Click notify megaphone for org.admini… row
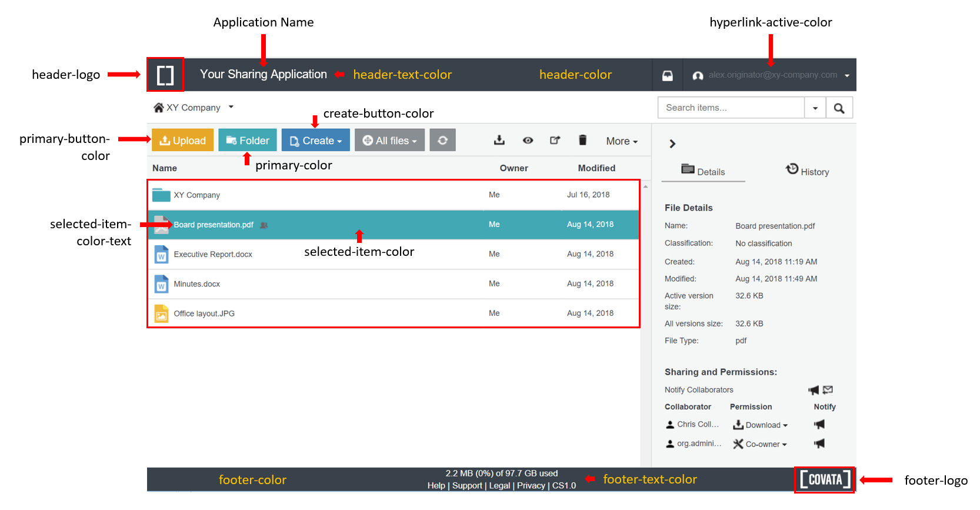The height and width of the screenshot is (510, 980). (x=819, y=444)
